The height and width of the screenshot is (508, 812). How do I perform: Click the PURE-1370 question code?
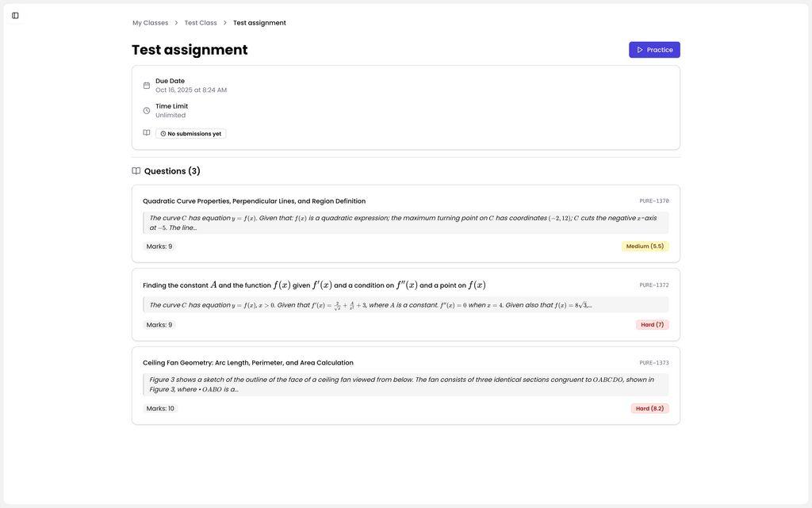click(x=654, y=201)
